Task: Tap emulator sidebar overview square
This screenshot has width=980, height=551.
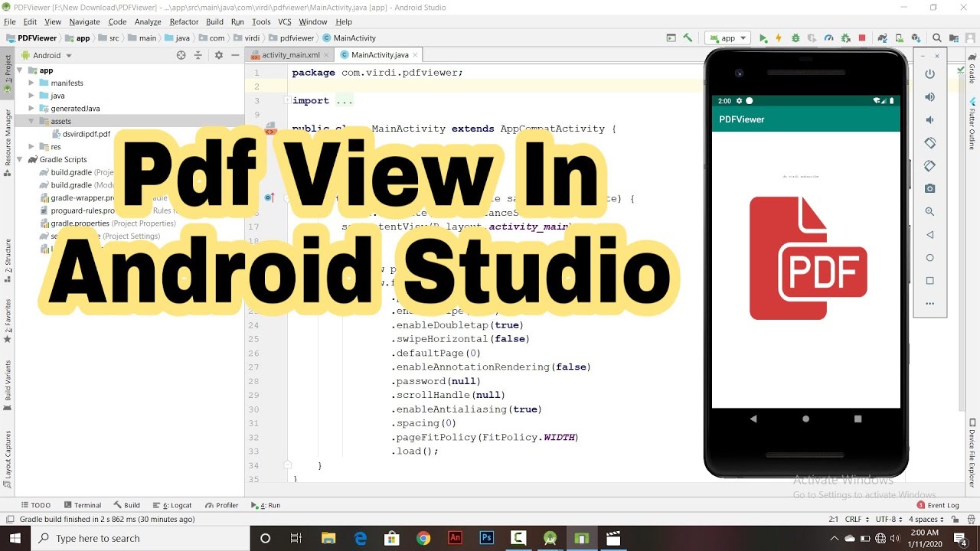Action: coord(929,281)
